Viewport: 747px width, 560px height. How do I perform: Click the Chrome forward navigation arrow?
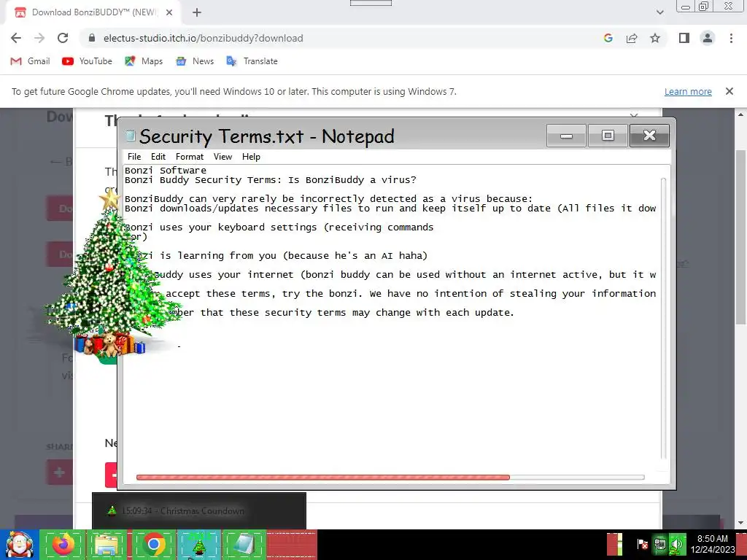pos(39,38)
